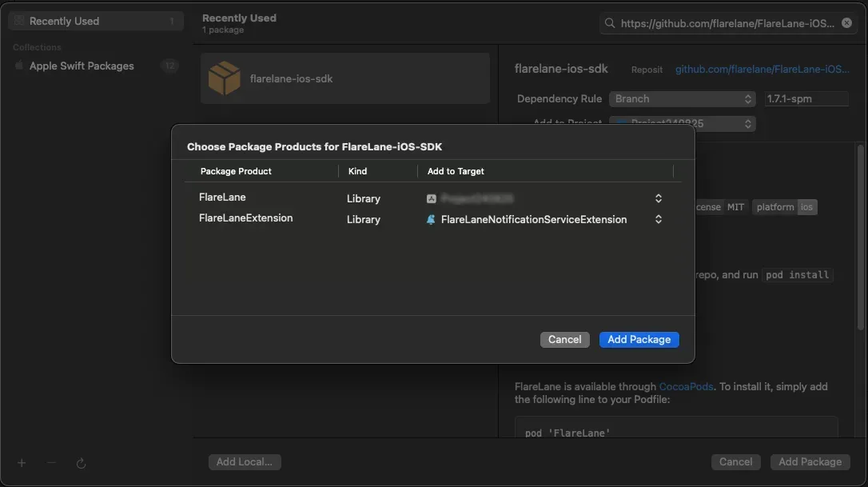The image size is (868, 487).
Task: Select Recently Used in the sidebar
Action: (96, 21)
